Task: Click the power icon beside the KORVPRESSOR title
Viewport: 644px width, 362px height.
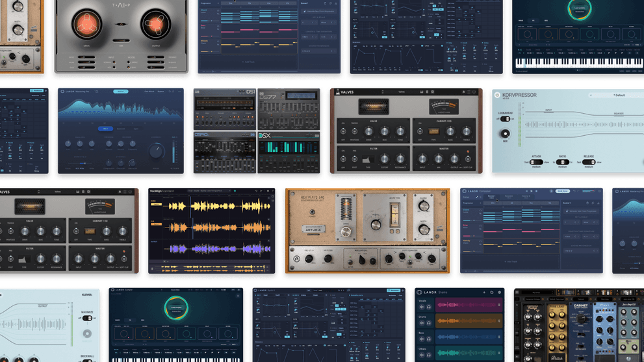Action: [497, 95]
